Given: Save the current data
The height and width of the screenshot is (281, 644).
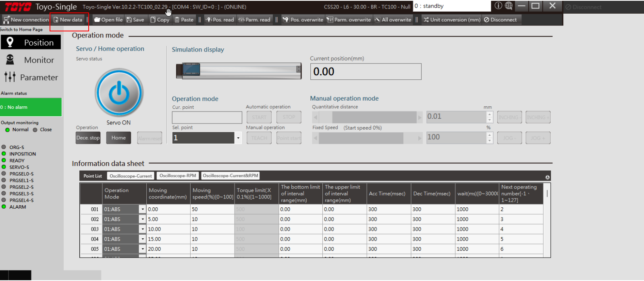Looking at the screenshot, I should [135, 19].
